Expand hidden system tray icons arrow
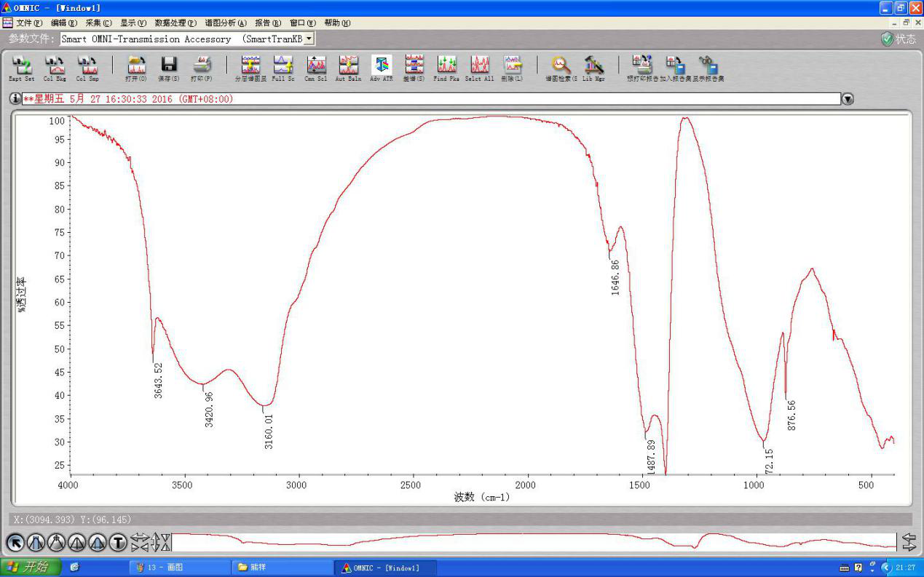924x577 pixels. pos(886,568)
